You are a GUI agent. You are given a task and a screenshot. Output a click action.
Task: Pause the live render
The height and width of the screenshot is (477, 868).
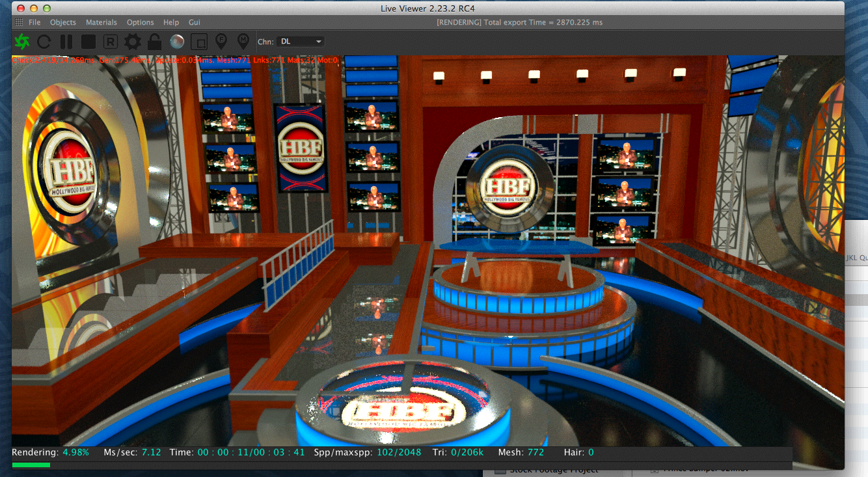coord(66,42)
